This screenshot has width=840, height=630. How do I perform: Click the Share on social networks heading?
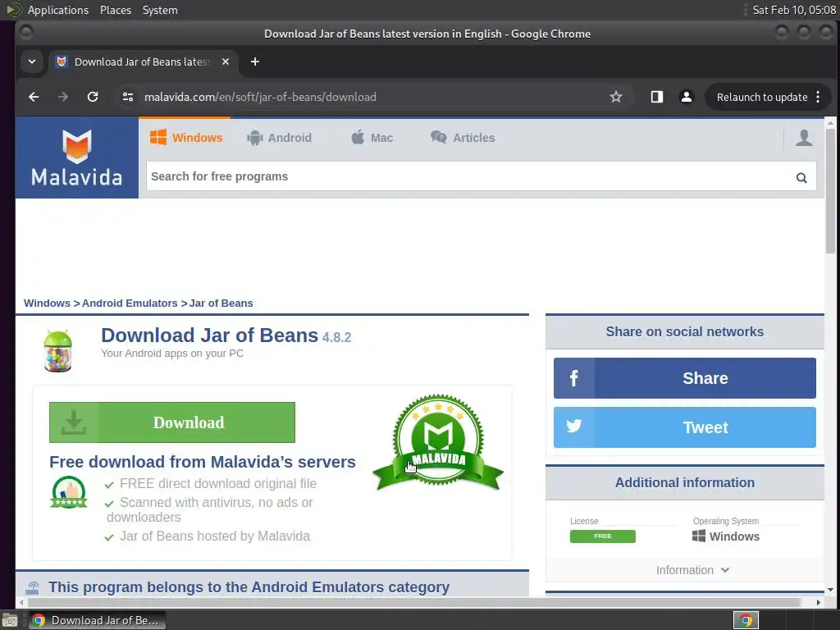tap(685, 331)
